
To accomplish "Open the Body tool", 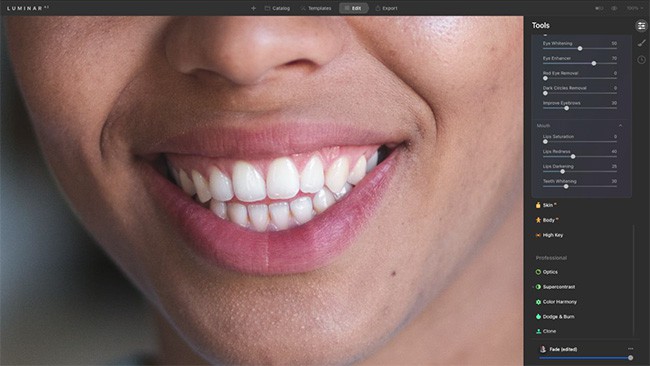I will coord(547,220).
